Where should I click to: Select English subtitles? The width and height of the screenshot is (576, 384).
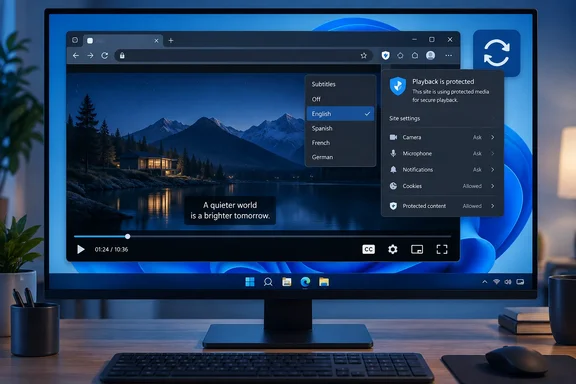coord(340,114)
